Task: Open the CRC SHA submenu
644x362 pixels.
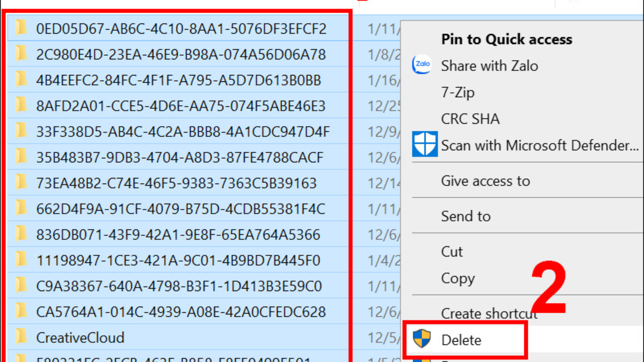Action: [x=470, y=119]
